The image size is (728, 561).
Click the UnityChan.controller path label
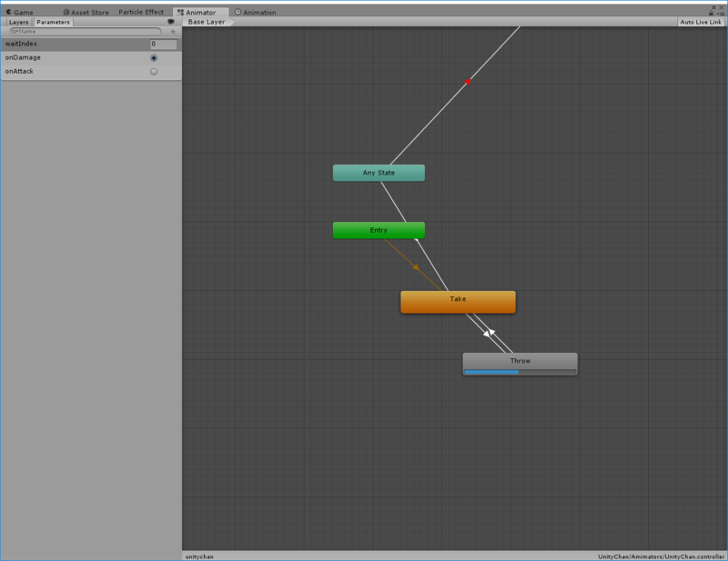(661, 556)
